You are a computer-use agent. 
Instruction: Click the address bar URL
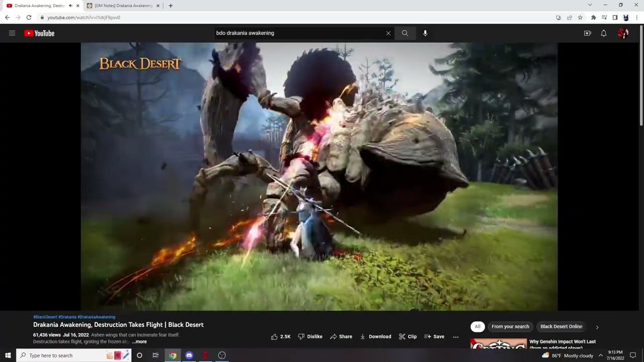tap(84, 18)
